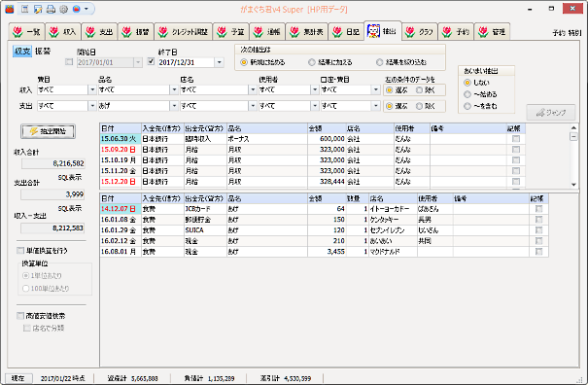
Task: Click the income table scrollbar down arrow
Action: [573, 185]
